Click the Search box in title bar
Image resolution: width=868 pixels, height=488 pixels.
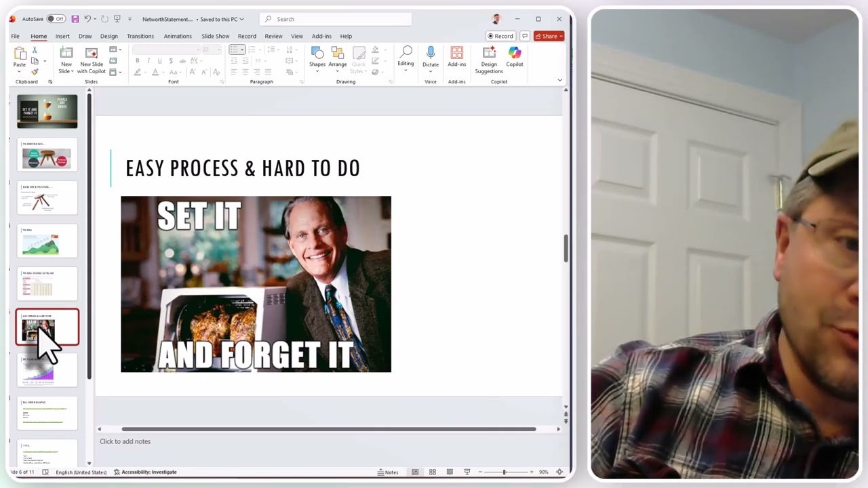tap(336, 19)
